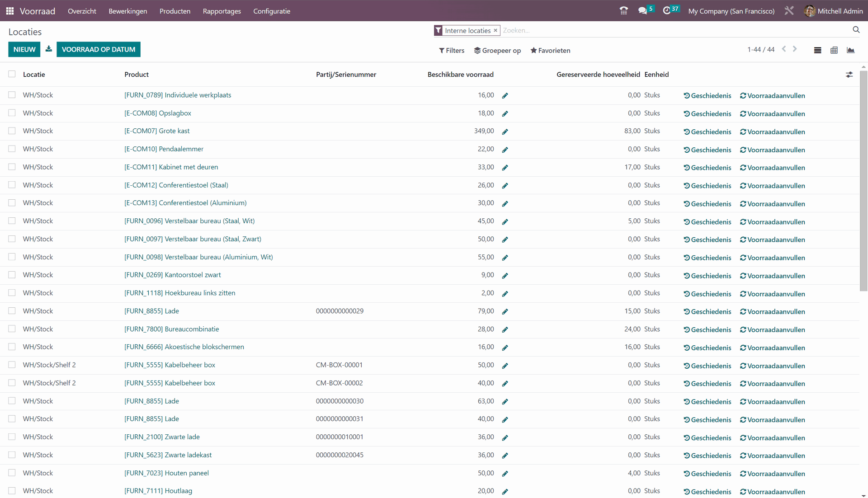Check the Individuele werkplaats row

(12, 95)
